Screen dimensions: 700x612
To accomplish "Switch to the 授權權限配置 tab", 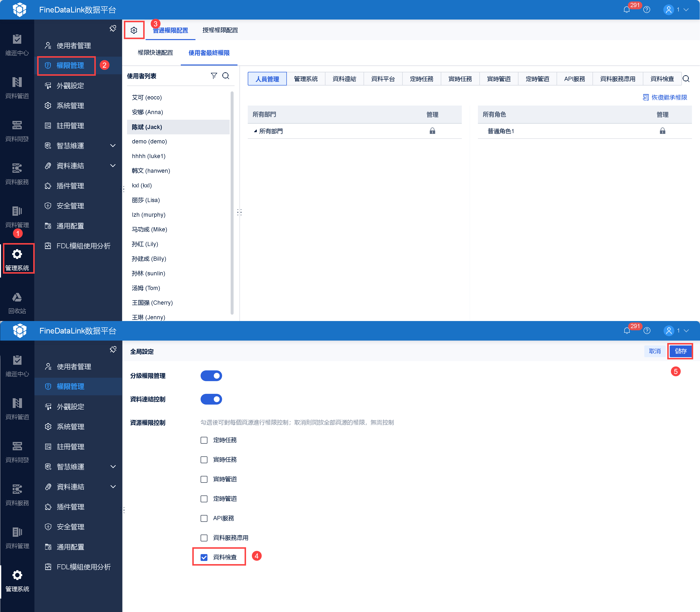I will pyautogui.click(x=220, y=30).
